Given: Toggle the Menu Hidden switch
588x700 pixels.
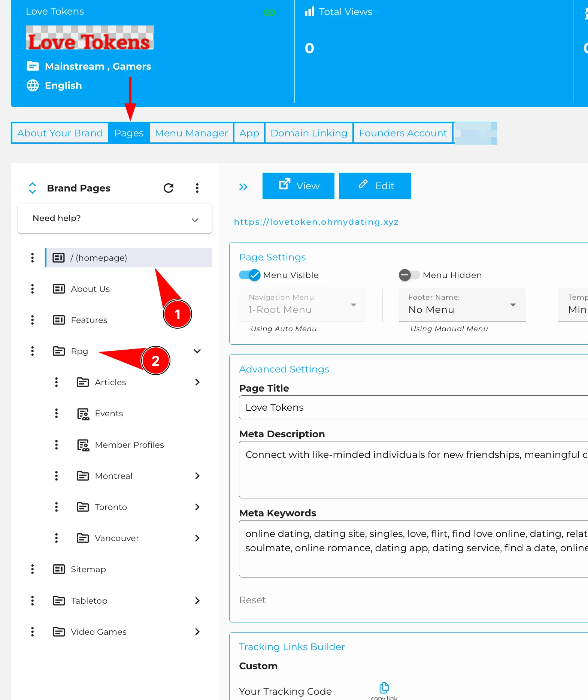Looking at the screenshot, I should point(409,275).
